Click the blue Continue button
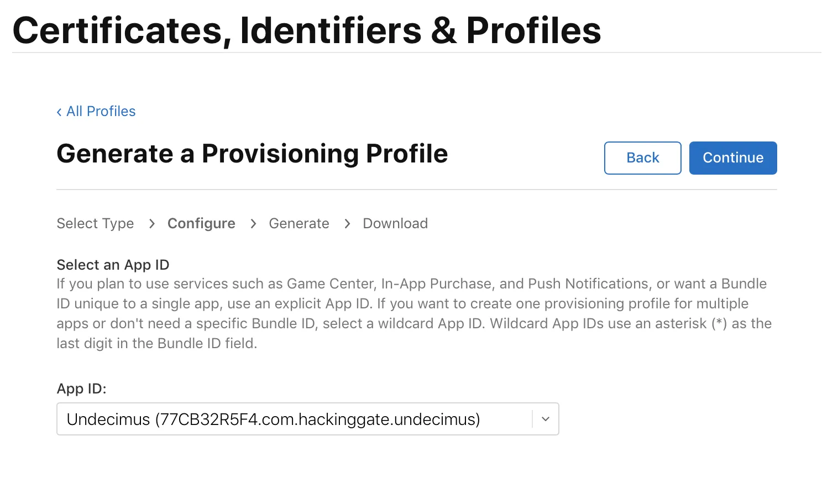Image resolution: width=838 pixels, height=504 pixels. (732, 158)
